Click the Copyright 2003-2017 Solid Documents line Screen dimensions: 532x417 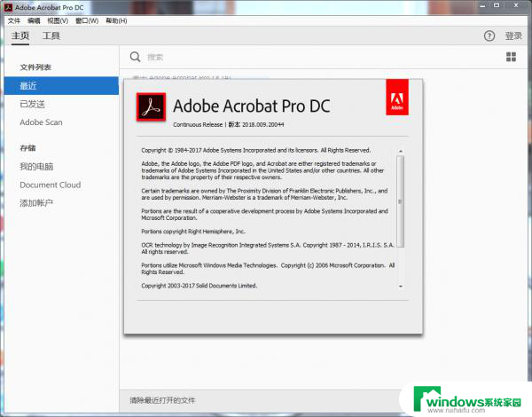(199, 286)
